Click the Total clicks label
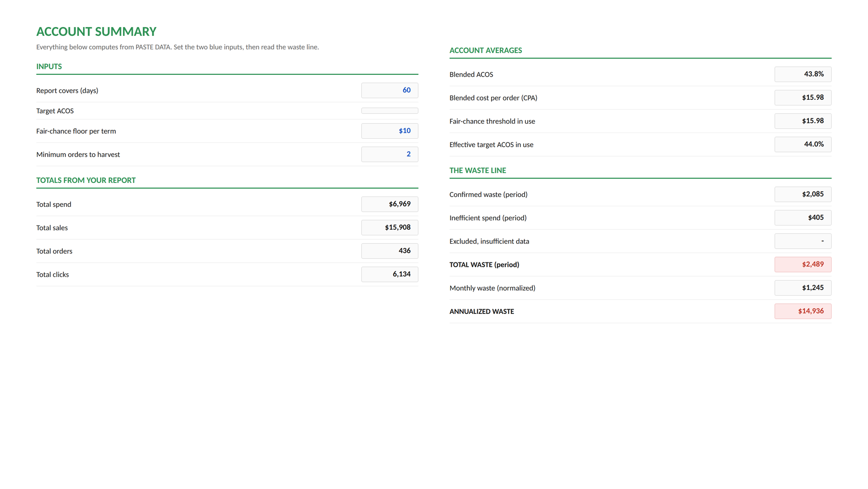Viewport: 868px width, 489px height. (52, 274)
